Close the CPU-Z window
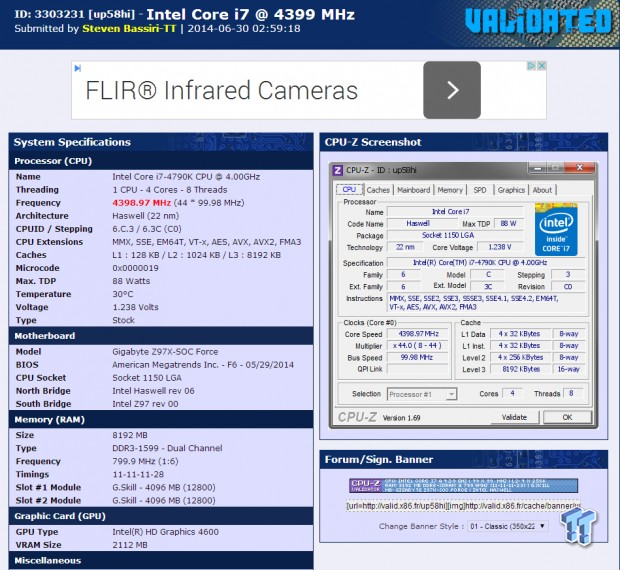 coord(580,168)
